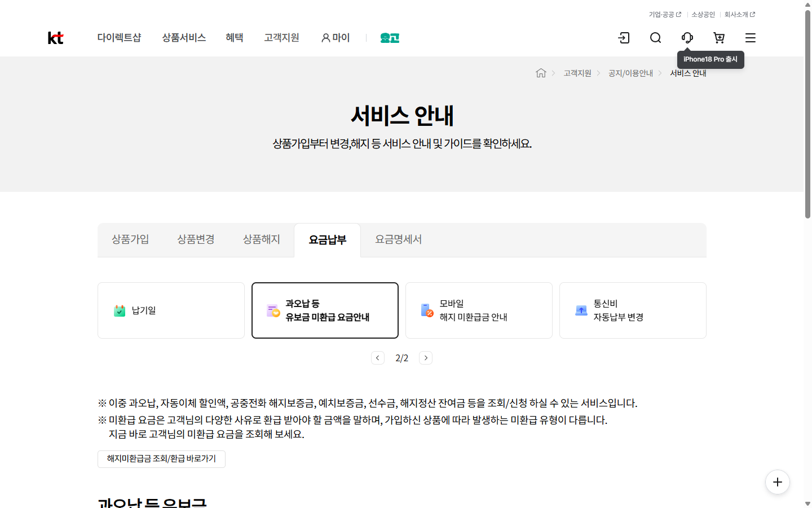Image resolution: width=812 pixels, height=508 pixels.
Task: Open 기업·공공 external link
Action: coord(665,15)
